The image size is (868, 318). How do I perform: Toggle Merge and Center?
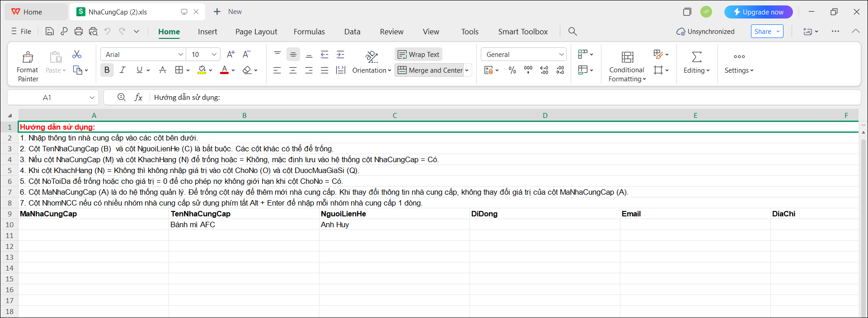(x=430, y=70)
